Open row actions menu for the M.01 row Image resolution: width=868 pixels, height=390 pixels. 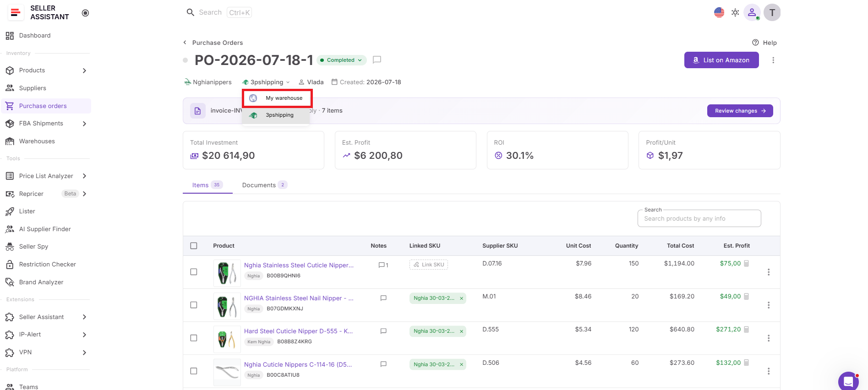pyautogui.click(x=769, y=305)
